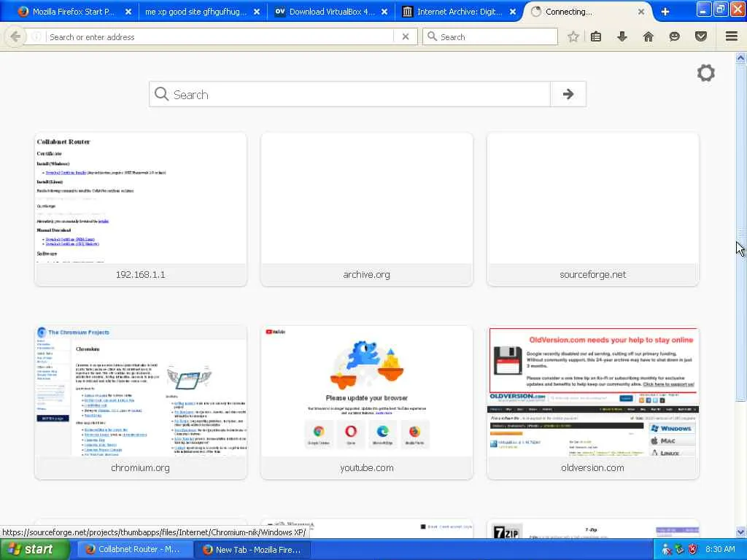The width and height of the screenshot is (747, 560).
Task: Submit search with arrow button
Action: 568,94
